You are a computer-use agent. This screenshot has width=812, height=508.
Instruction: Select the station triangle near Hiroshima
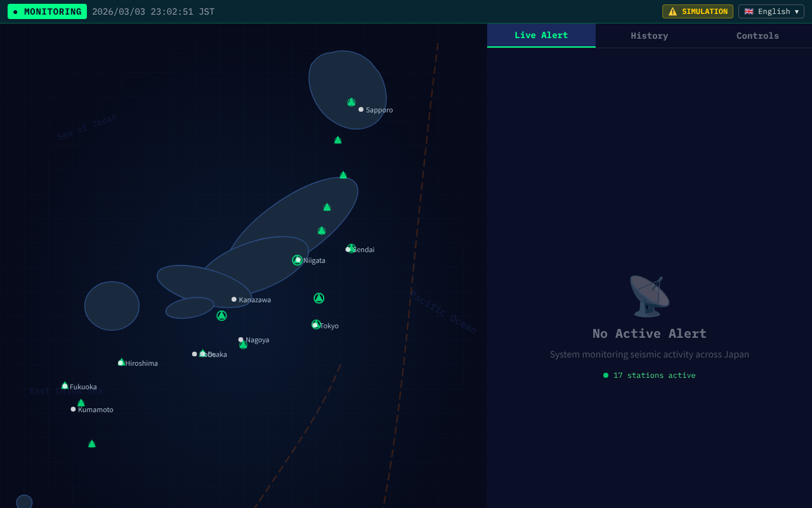point(121,362)
